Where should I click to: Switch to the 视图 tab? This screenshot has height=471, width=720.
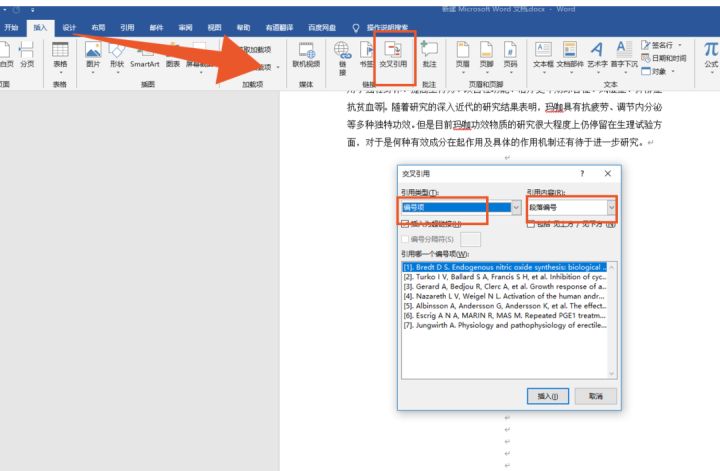(x=214, y=28)
